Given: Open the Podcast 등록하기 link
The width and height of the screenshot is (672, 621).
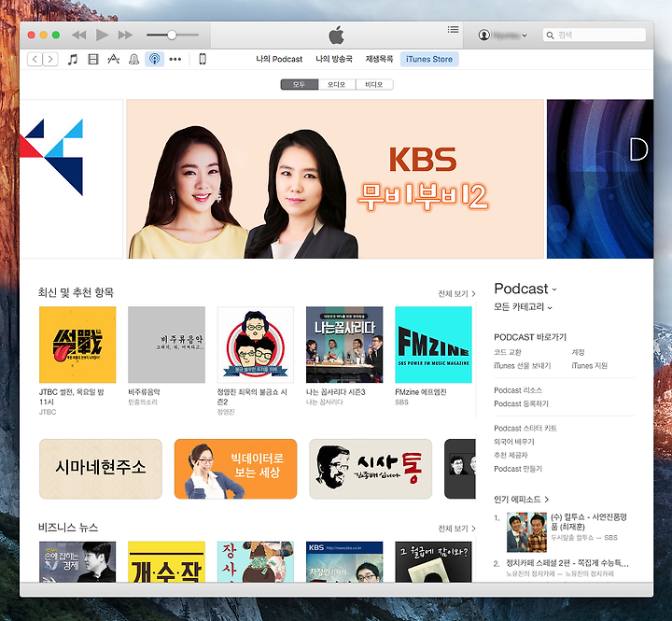Looking at the screenshot, I should click(x=521, y=403).
